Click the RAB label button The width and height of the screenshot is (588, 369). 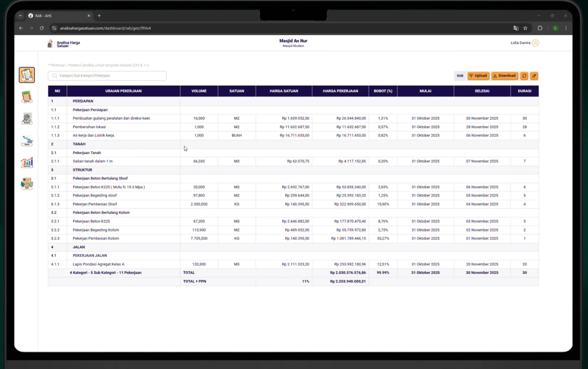[x=460, y=76]
